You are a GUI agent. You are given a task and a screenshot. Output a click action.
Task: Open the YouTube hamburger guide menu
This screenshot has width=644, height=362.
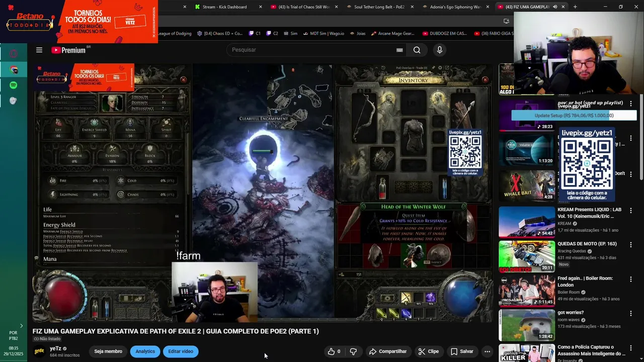[39, 50]
